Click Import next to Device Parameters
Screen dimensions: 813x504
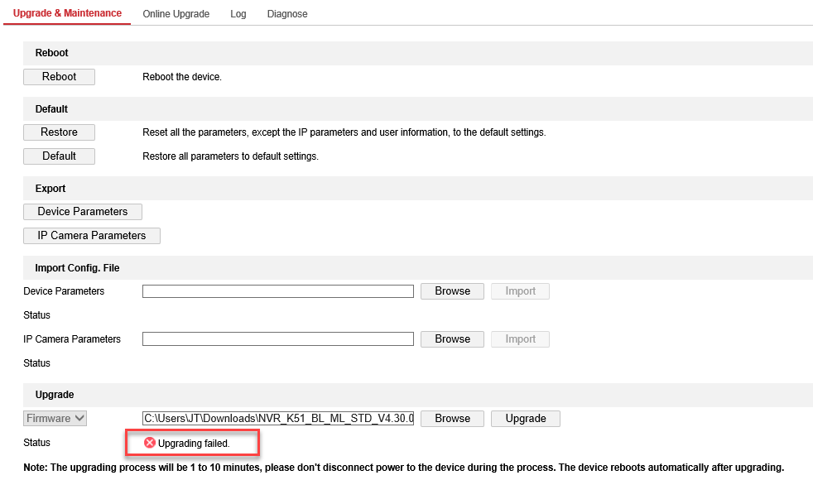(x=520, y=291)
